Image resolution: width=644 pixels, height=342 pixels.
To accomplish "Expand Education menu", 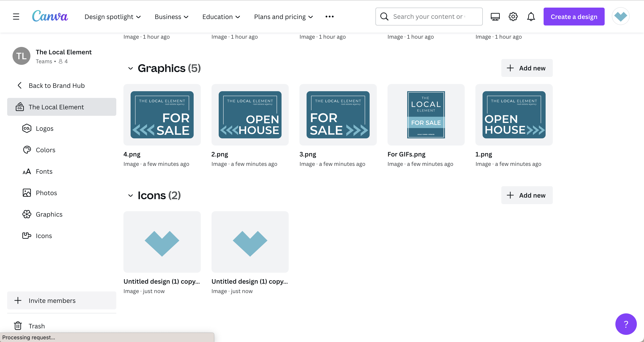I will click(221, 17).
